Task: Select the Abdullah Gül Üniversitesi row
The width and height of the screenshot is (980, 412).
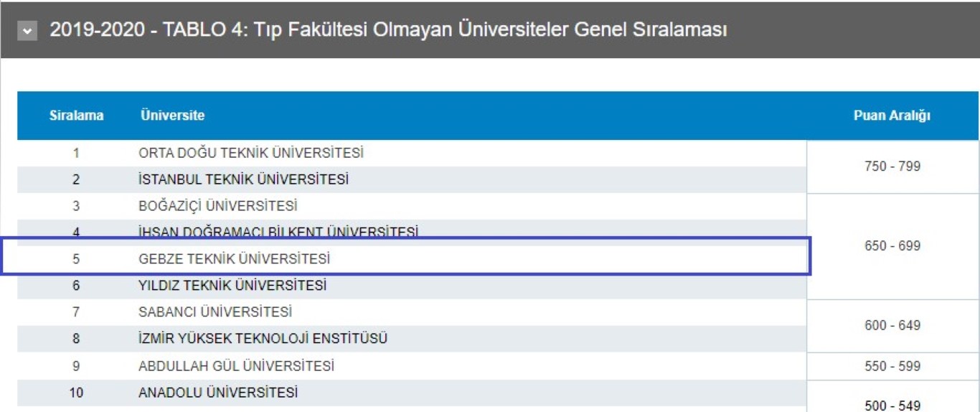Action: pyautogui.click(x=412, y=366)
